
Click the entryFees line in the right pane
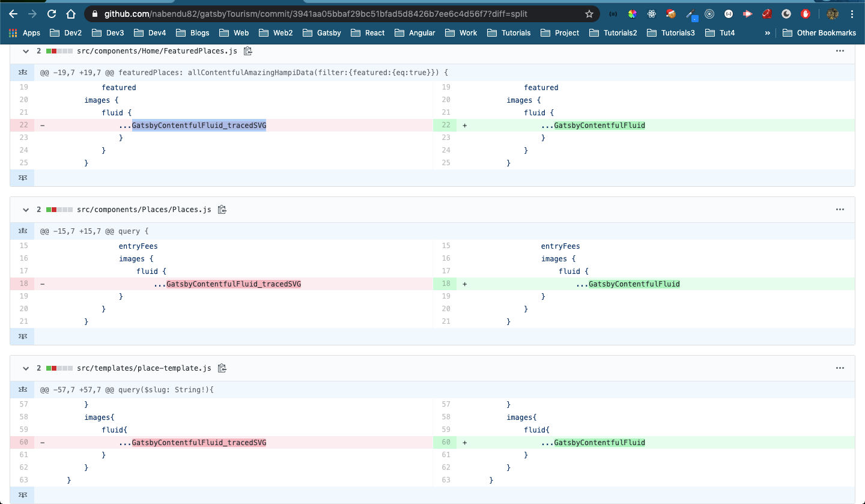tap(560, 246)
